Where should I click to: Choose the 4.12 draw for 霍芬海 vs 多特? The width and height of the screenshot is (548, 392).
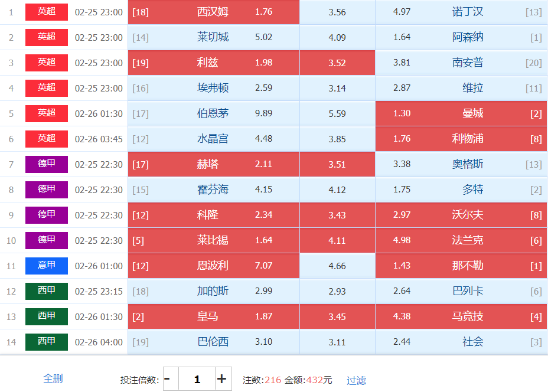click(337, 190)
